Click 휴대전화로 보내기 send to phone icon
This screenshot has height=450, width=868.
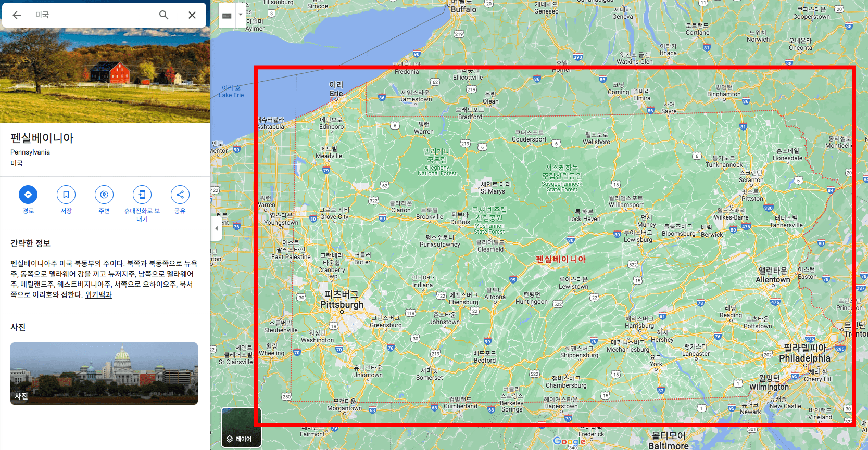click(142, 195)
